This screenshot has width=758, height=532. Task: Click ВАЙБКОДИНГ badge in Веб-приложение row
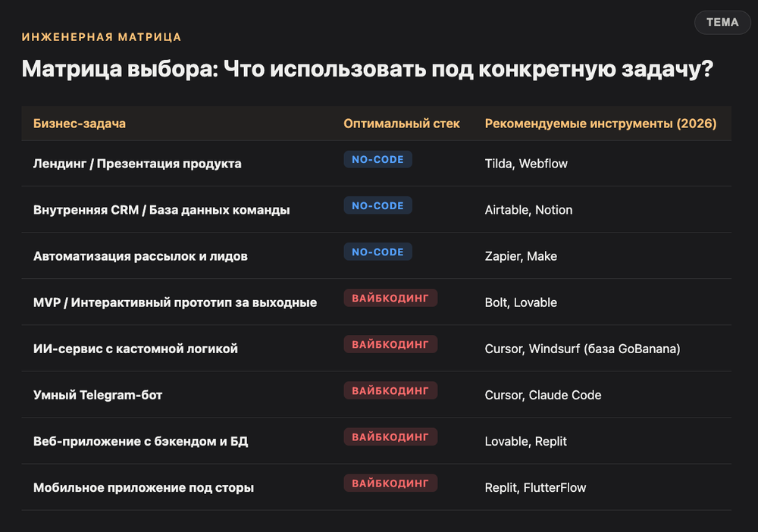pyautogui.click(x=390, y=437)
